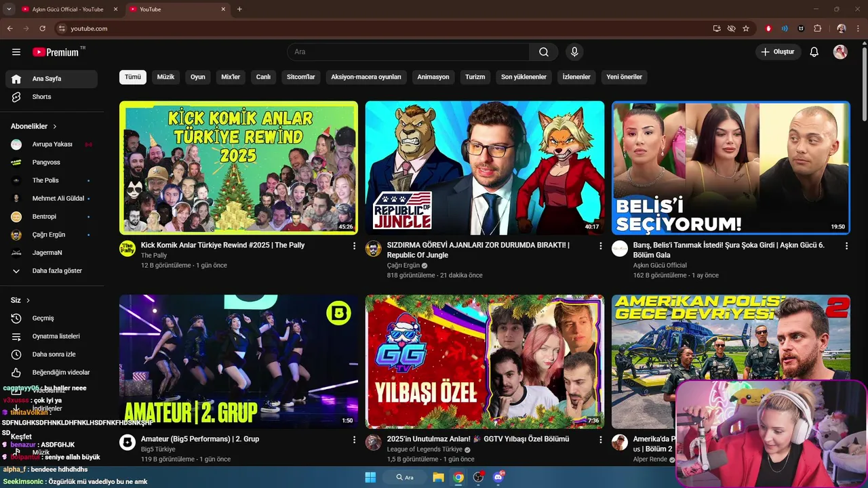Open Shorts in sidebar
Viewport: 868px width, 488px height.
pyautogui.click(x=52, y=97)
